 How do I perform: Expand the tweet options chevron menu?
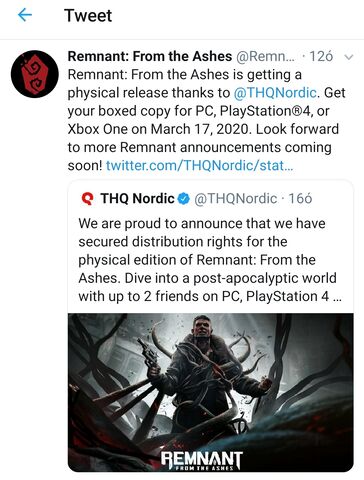pyautogui.click(x=349, y=57)
